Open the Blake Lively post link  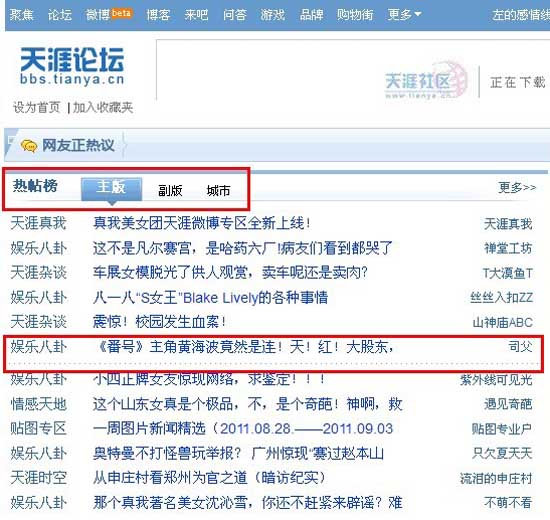[210, 298]
